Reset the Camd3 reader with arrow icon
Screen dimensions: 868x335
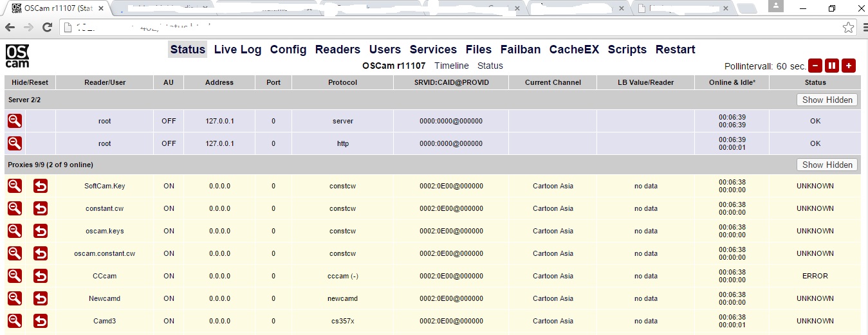pos(41,321)
